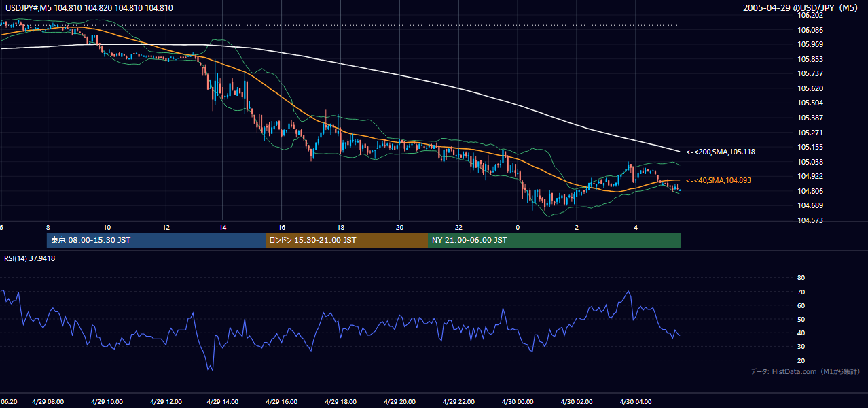
Task: Click the hour label 22 under the price chart
Action: [458, 228]
